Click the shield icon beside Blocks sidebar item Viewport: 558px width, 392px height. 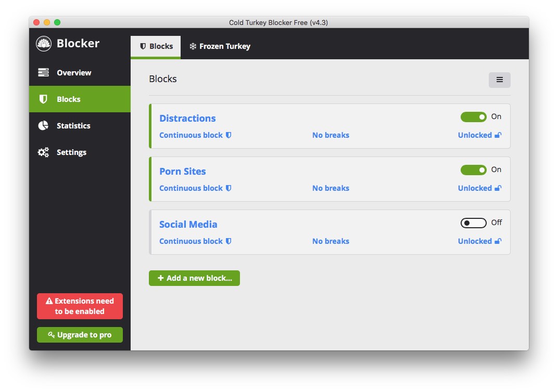coord(43,99)
